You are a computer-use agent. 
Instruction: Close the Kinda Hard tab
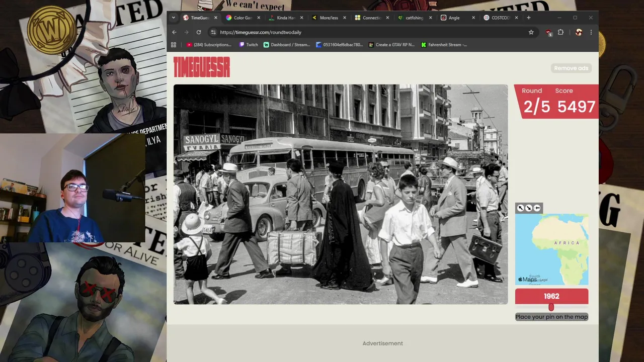(302, 18)
